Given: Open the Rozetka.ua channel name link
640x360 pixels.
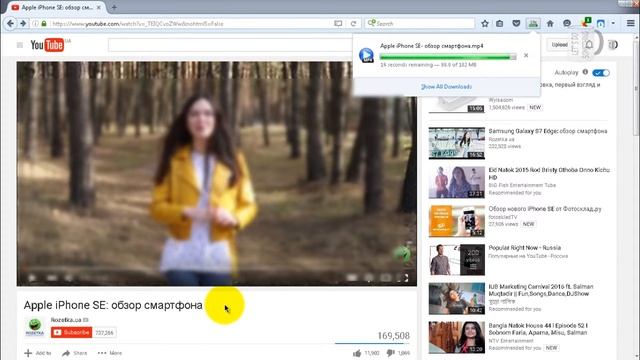Looking at the screenshot, I should pyautogui.click(x=66, y=320).
